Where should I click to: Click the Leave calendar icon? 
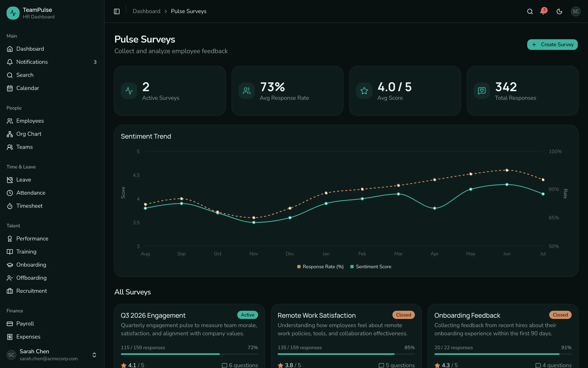tap(10, 180)
